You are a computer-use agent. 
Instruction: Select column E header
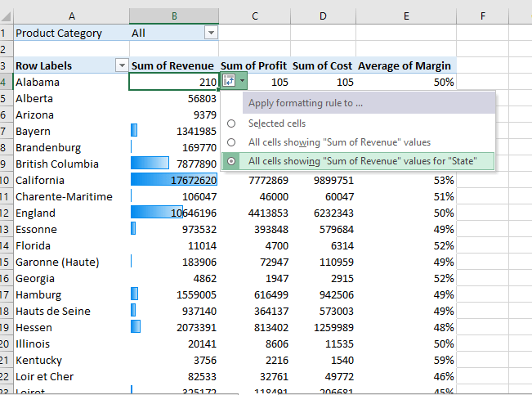405,16
